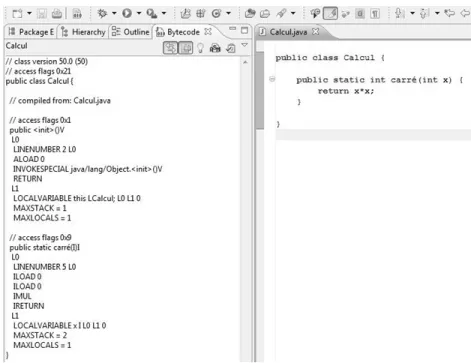
Task: Click the Debug bug icon
Action: (102, 13)
